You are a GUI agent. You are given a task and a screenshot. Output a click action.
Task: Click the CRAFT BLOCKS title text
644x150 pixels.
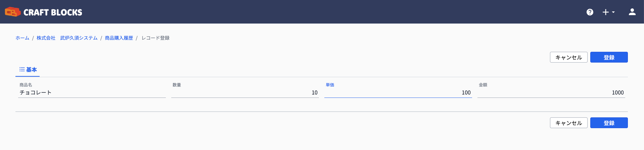pyautogui.click(x=53, y=12)
